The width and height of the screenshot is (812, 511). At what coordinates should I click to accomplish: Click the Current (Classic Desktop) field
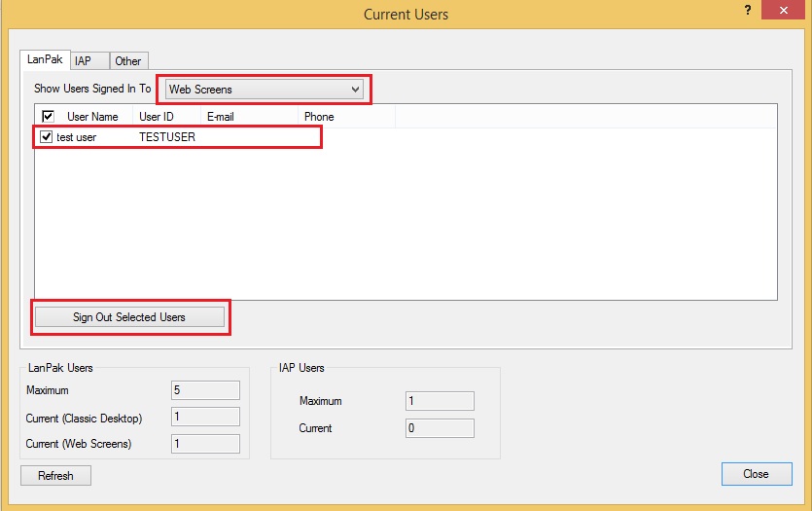[205, 417]
